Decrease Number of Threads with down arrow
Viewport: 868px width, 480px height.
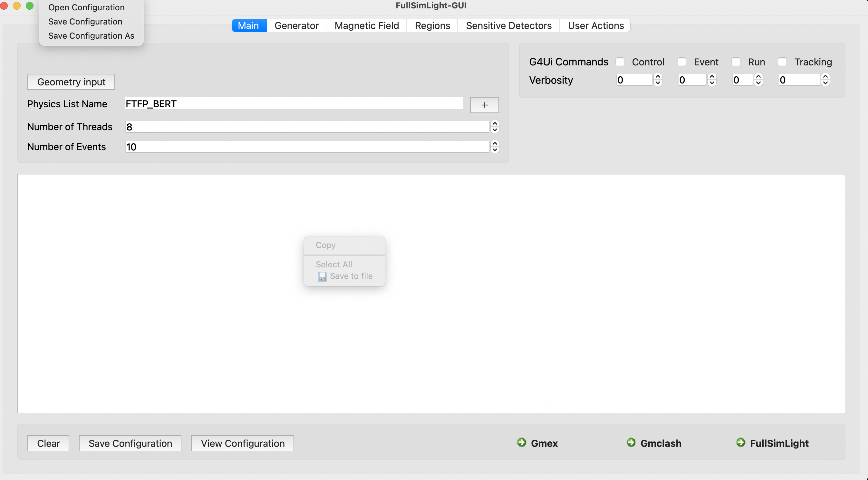click(x=495, y=130)
